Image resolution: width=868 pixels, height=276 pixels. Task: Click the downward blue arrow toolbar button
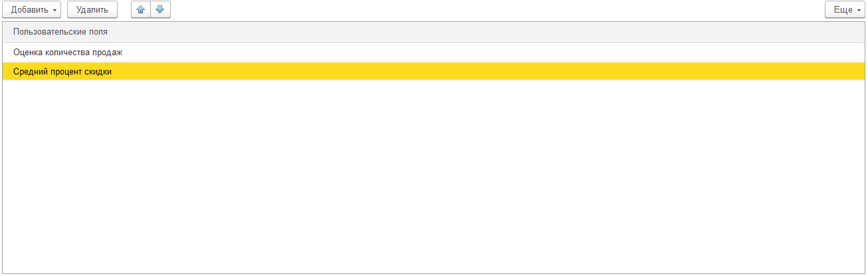coord(160,10)
